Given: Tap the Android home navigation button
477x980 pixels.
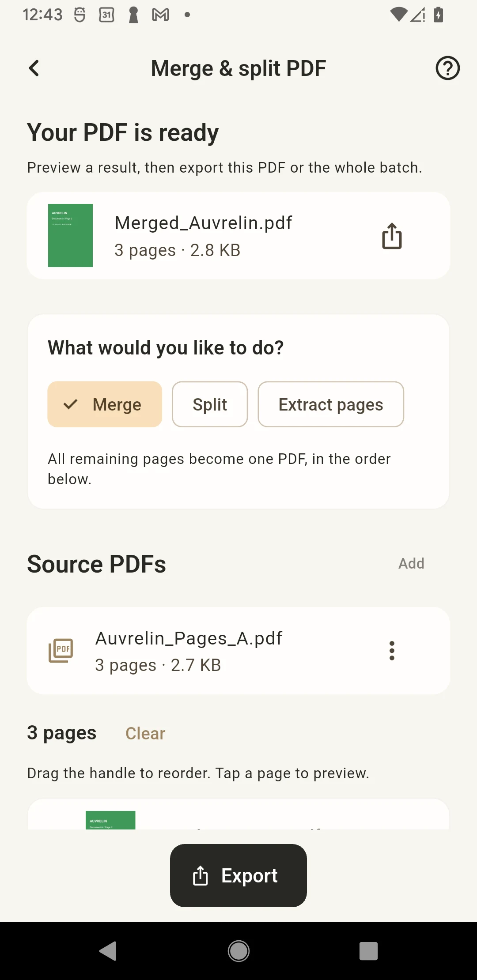Looking at the screenshot, I should [x=238, y=951].
